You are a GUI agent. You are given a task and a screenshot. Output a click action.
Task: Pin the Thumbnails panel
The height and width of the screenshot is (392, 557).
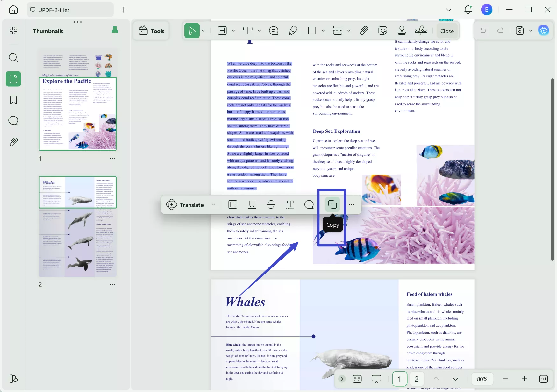115,31
